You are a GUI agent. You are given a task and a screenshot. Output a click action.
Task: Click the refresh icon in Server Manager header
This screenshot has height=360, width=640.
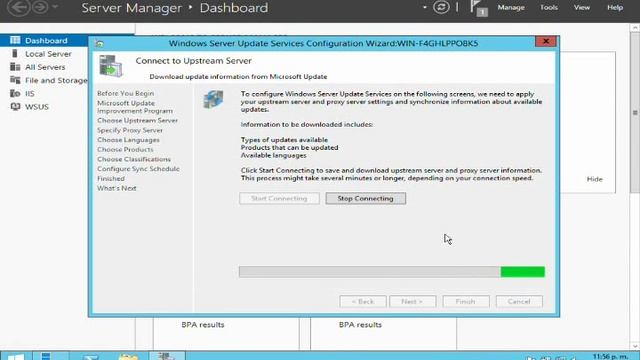441,7
